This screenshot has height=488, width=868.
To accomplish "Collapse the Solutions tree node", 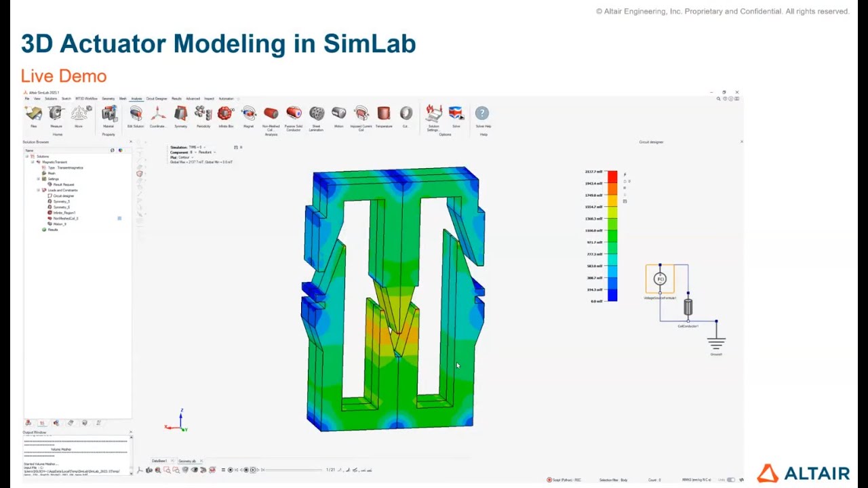I will [x=27, y=157].
